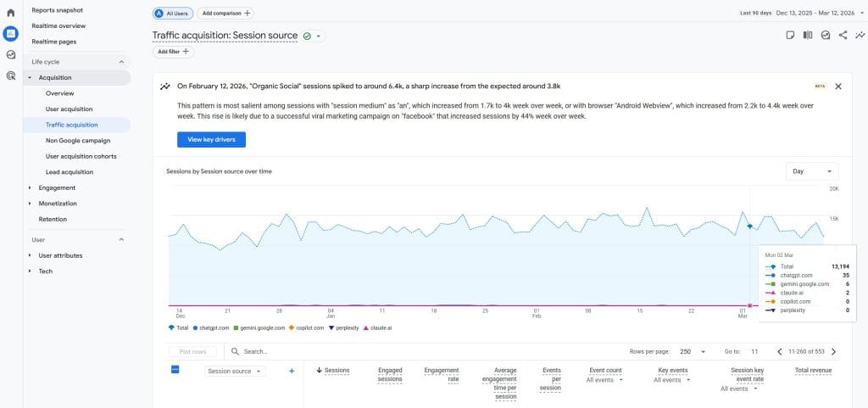Open the report notes icon
The height and width of the screenshot is (408, 868).
tap(791, 35)
